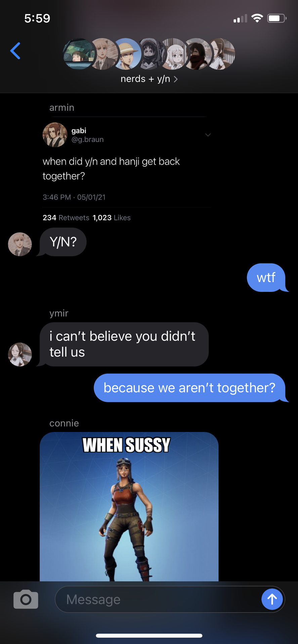Tap the "because we aren't together?" bubble
The height and width of the screenshot is (644, 298).
click(190, 388)
